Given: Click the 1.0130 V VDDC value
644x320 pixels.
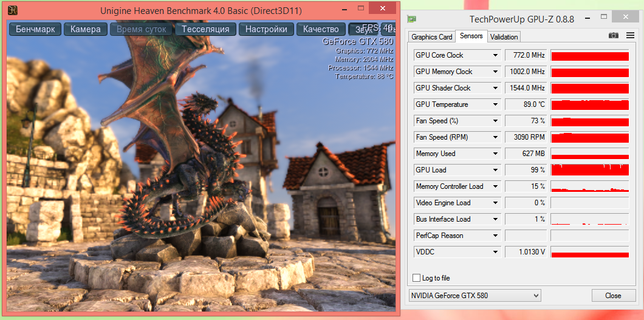Looking at the screenshot, I should [x=526, y=253].
